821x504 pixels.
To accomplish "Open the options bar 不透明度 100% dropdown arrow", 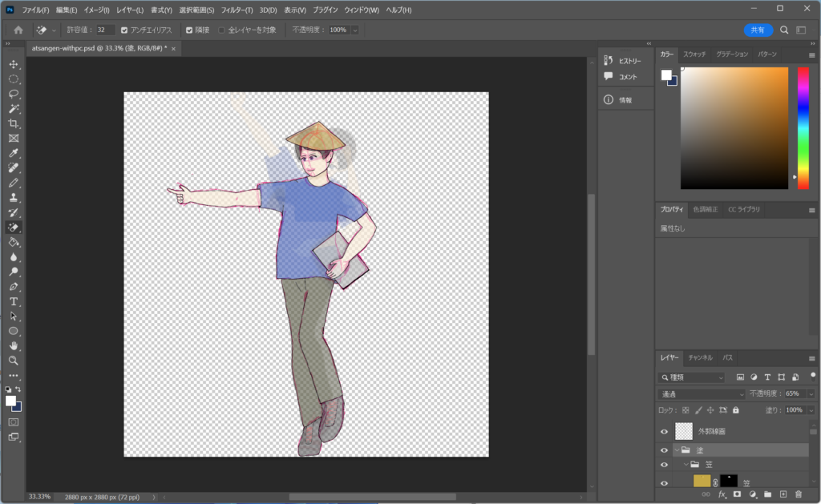I will pos(355,30).
